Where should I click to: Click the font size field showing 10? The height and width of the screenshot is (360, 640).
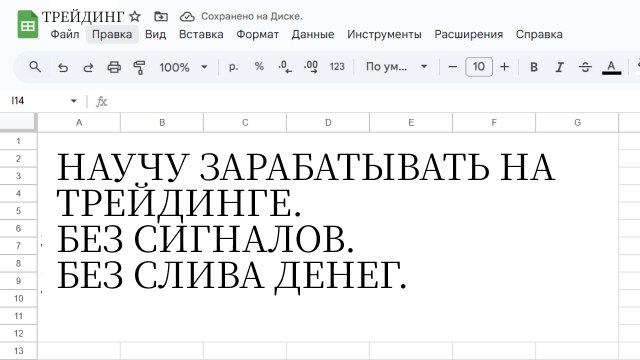479,67
